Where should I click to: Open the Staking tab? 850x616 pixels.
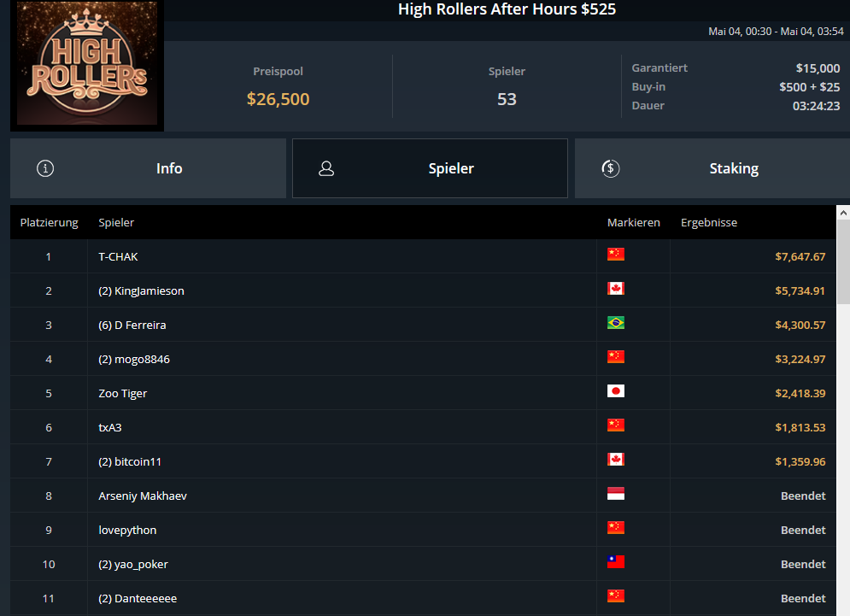[x=712, y=168]
